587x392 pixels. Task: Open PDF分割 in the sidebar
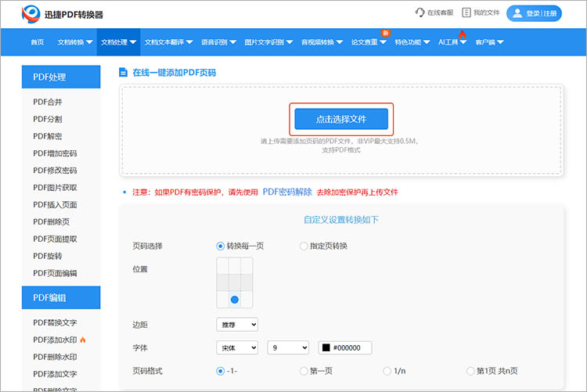48,119
